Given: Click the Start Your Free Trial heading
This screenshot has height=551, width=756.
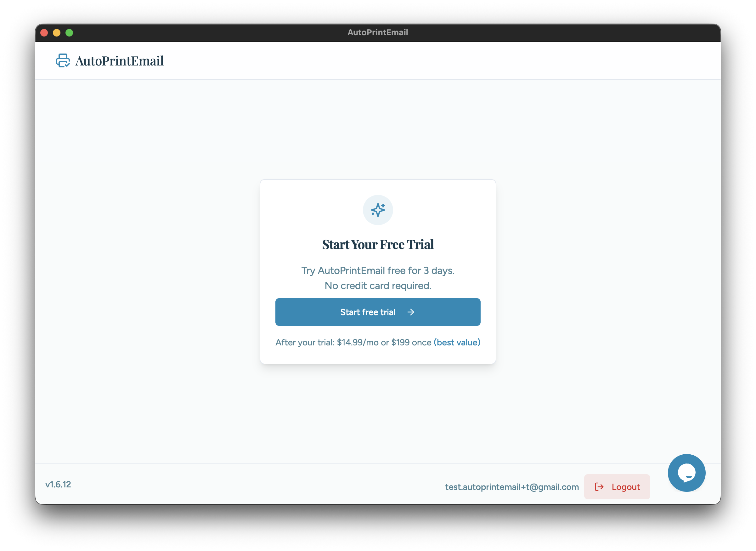Looking at the screenshot, I should [378, 244].
